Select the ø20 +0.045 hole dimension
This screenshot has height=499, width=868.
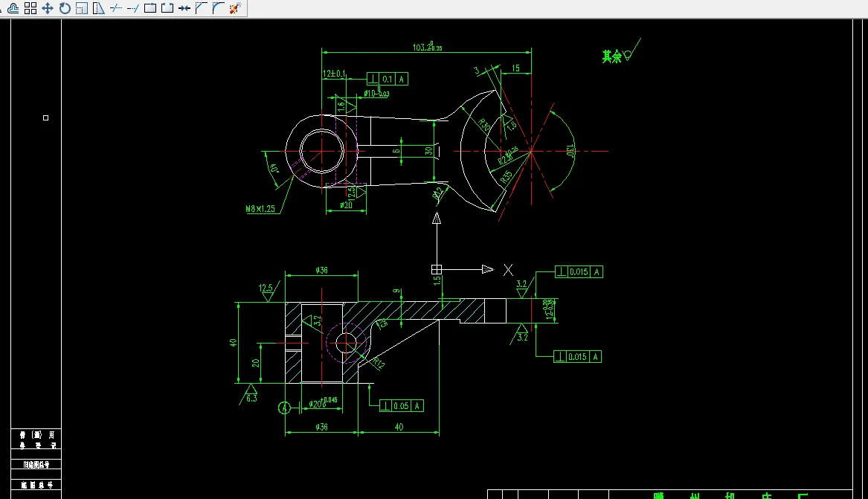(324, 403)
